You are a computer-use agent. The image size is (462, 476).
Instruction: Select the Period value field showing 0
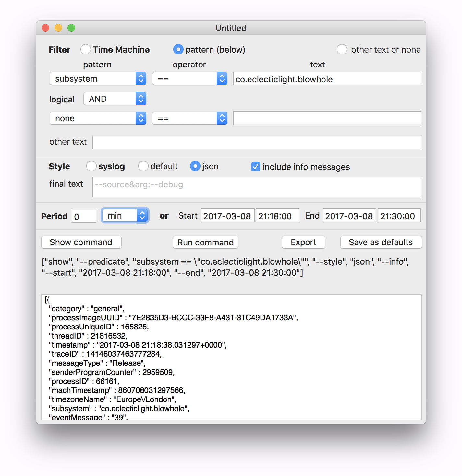point(84,215)
